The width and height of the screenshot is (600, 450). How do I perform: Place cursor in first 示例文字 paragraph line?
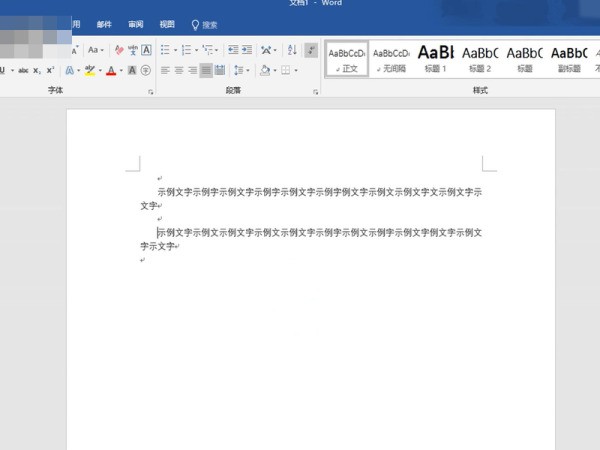click(x=320, y=192)
